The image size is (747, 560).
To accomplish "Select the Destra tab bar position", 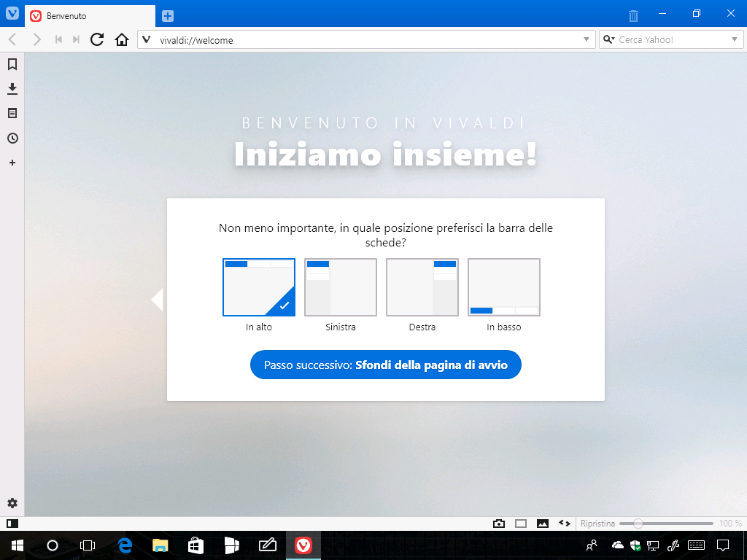I will [422, 287].
